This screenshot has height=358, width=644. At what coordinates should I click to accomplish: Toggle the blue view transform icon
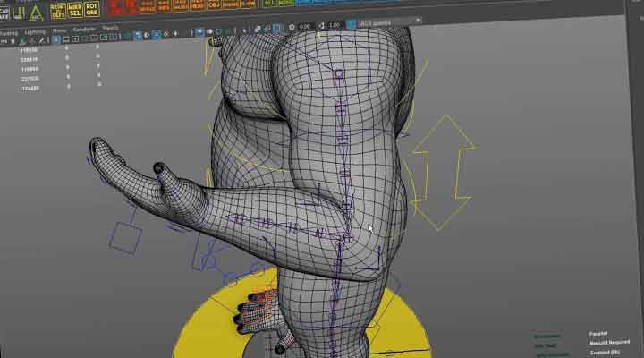tap(352, 24)
